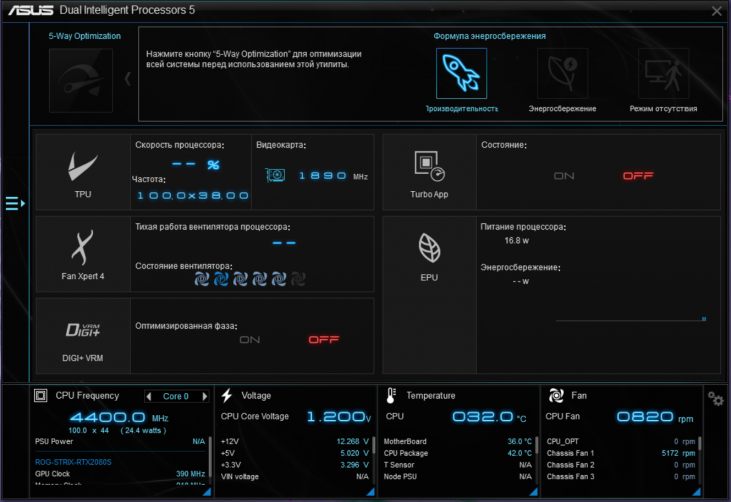
Task: Click the fourth fan status icon
Action: (259, 279)
